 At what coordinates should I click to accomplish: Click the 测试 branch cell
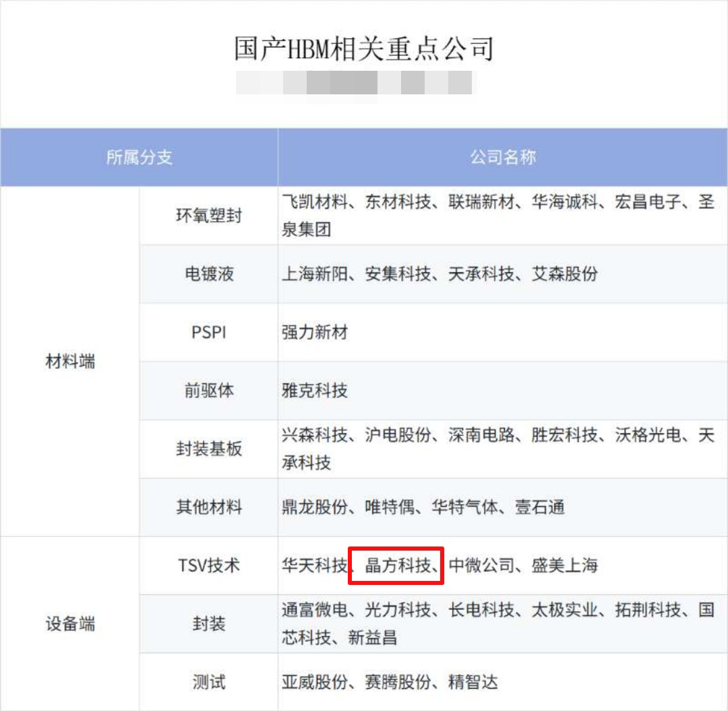click(x=209, y=682)
